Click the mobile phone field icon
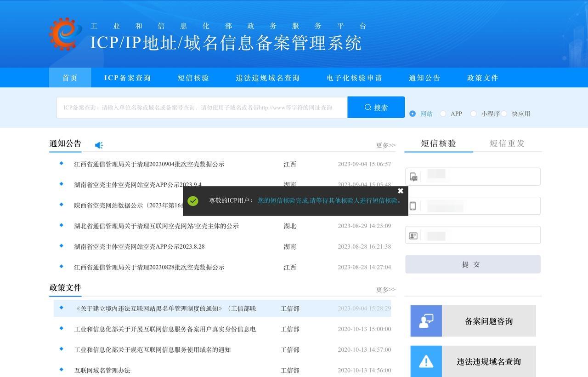The width and height of the screenshot is (588, 377). point(413,206)
